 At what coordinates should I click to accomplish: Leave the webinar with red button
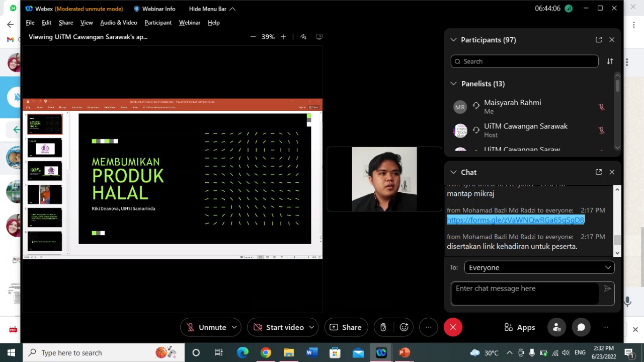click(x=453, y=327)
